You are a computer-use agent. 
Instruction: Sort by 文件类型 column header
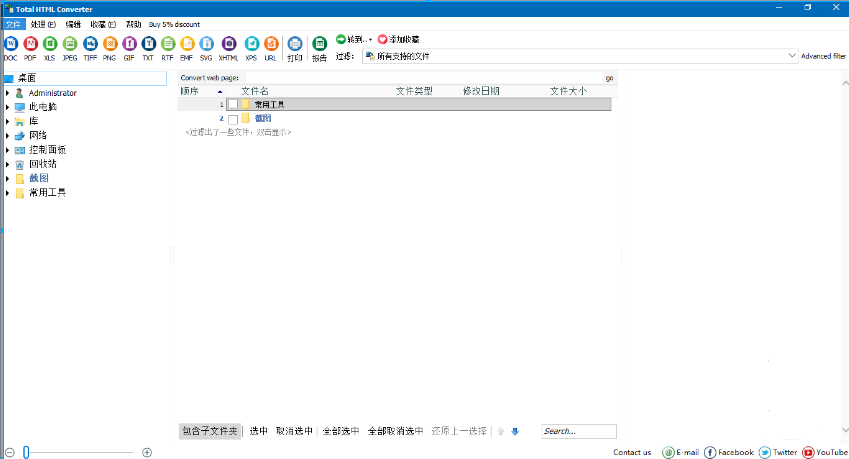pos(414,91)
